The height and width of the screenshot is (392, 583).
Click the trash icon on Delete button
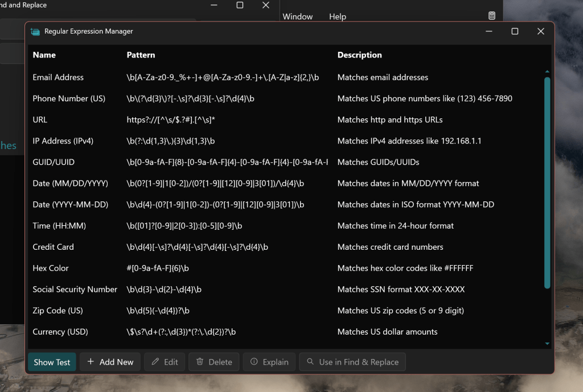click(200, 362)
